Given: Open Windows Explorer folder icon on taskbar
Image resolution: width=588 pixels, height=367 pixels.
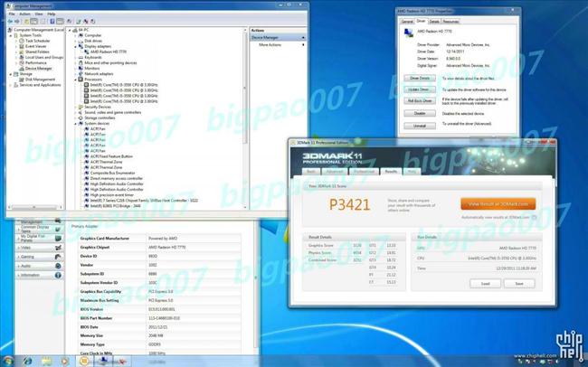Looking at the screenshot, I should [46, 362].
